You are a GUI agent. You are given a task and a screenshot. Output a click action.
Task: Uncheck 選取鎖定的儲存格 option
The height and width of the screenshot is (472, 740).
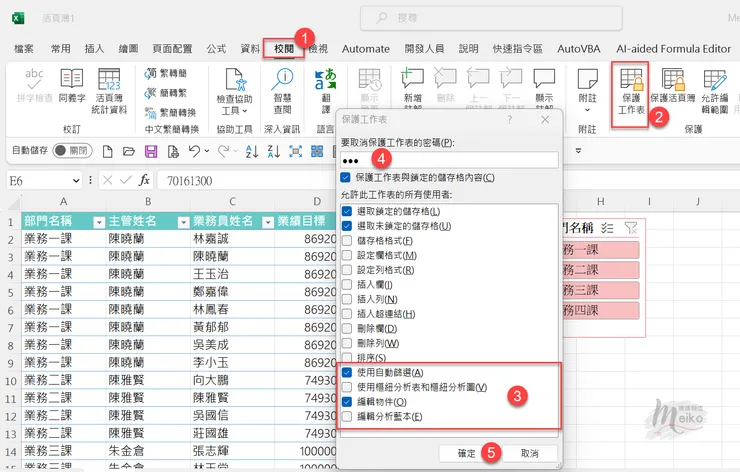(x=347, y=211)
